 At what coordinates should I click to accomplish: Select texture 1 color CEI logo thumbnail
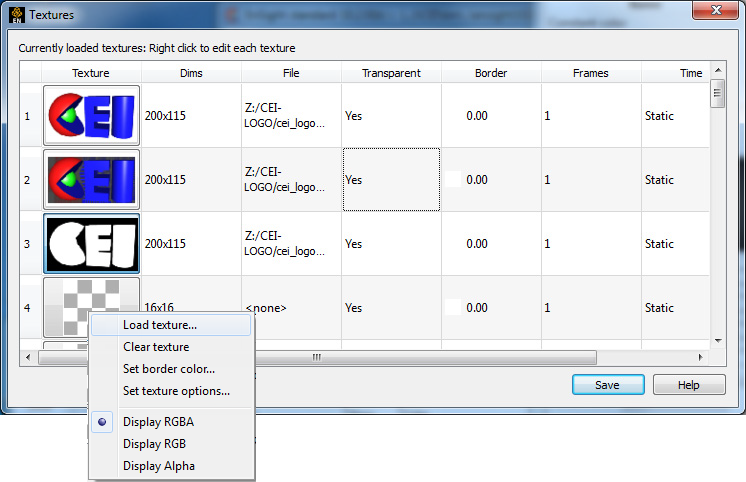91,115
